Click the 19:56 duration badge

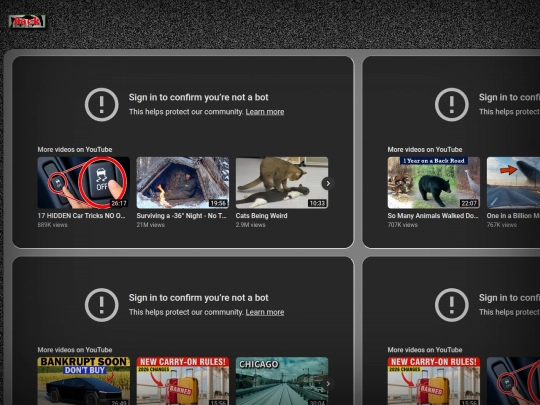218,203
